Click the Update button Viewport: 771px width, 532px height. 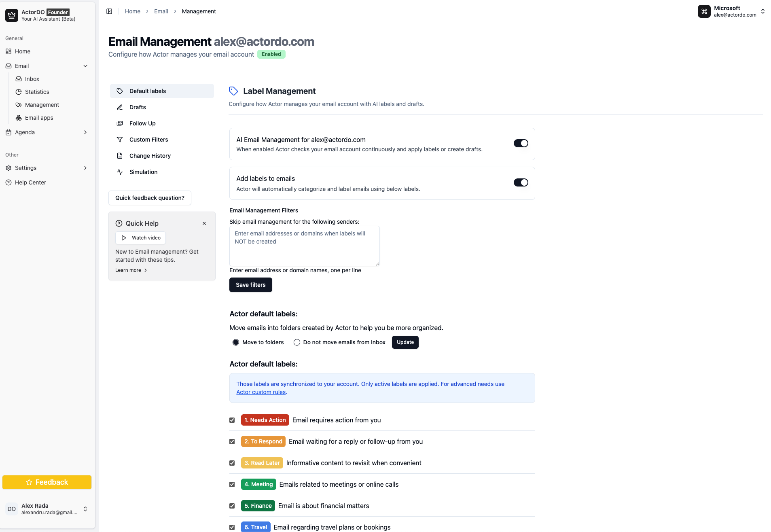(x=405, y=342)
